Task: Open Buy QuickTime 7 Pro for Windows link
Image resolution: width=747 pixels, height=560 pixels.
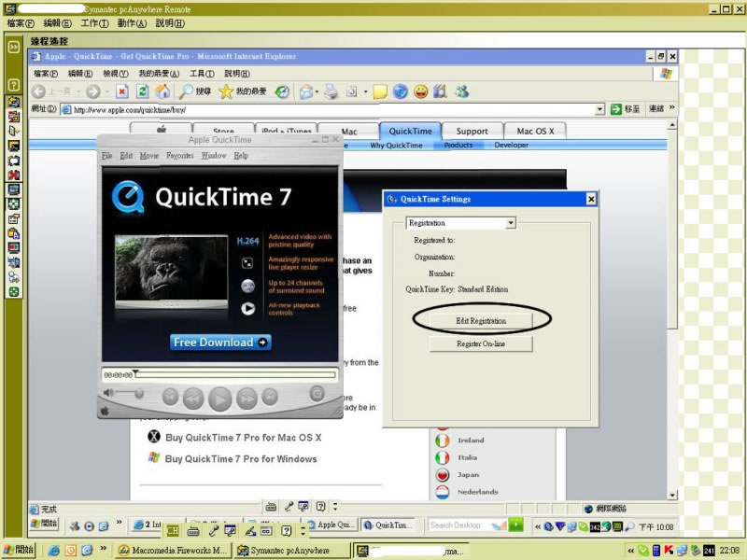Action: [x=241, y=459]
